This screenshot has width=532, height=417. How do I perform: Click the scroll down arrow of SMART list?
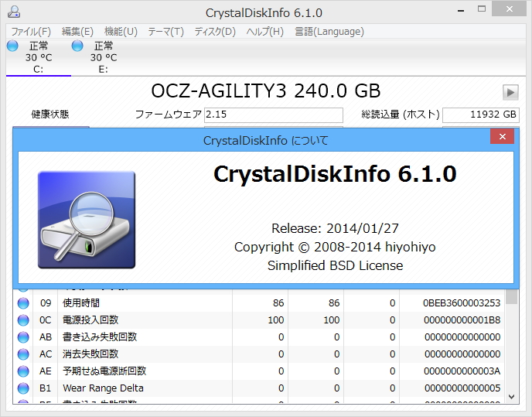point(512,397)
